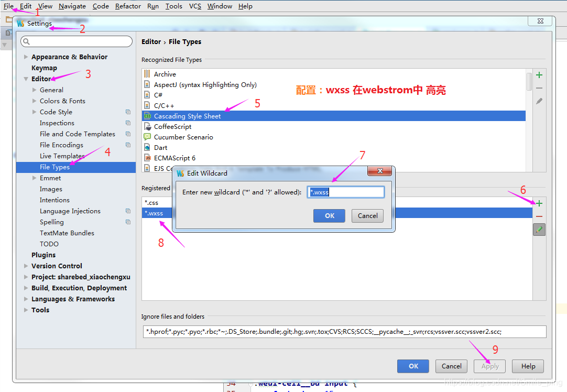
Task: Click the C# file type icon
Action: (147, 95)
